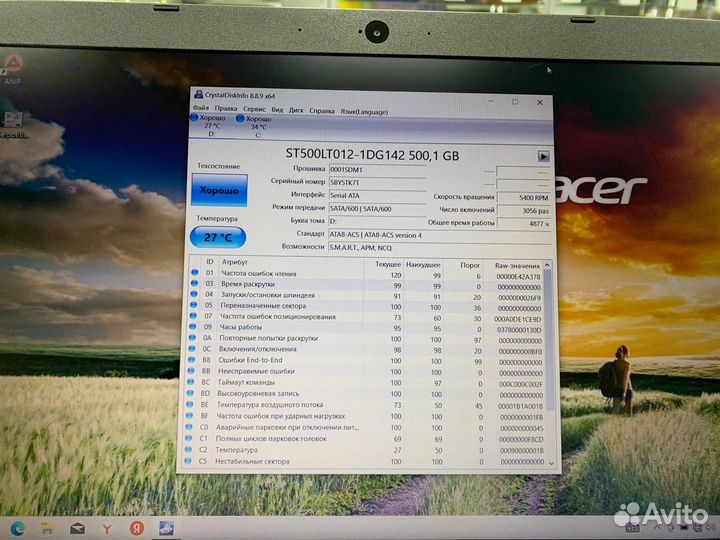720x540 pixels.
Task: Open the Mail app from the taskbar
Action: 77,529
